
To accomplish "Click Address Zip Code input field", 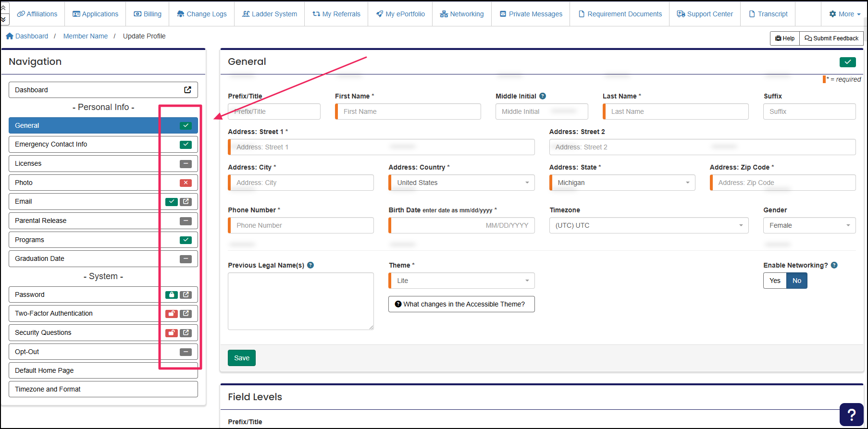I will pyautogui.click(x=783, y=183).
